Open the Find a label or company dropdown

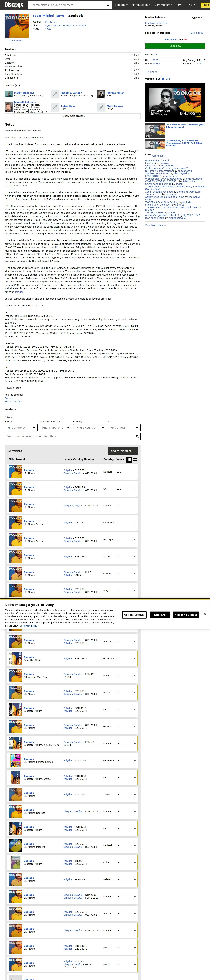click(55, 428)
